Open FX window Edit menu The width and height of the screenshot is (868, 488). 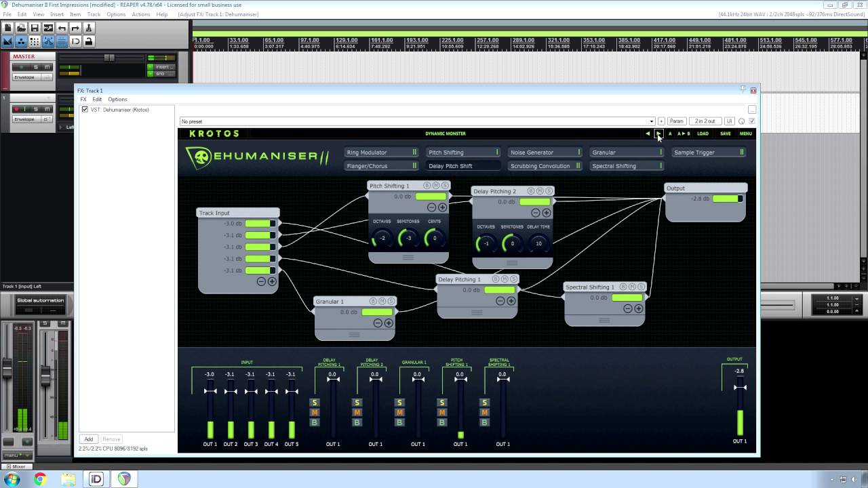(x=97, y=100)
